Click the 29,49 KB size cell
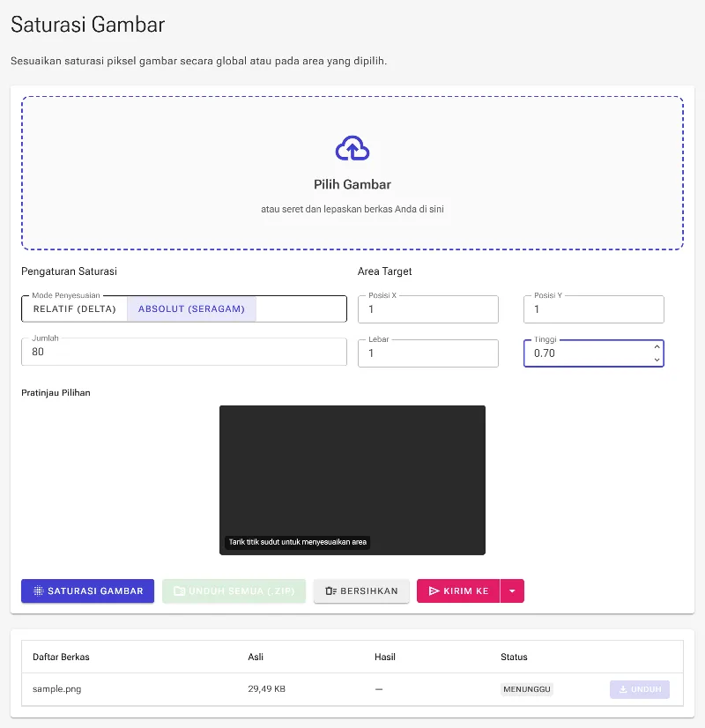The width and height of the screenshot is (705, 728). tap(266, 689)
